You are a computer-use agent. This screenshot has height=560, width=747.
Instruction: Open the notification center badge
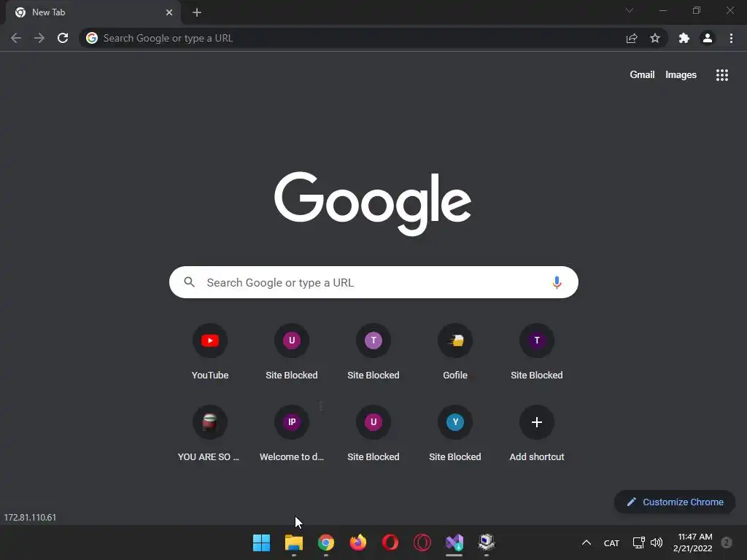727,542
